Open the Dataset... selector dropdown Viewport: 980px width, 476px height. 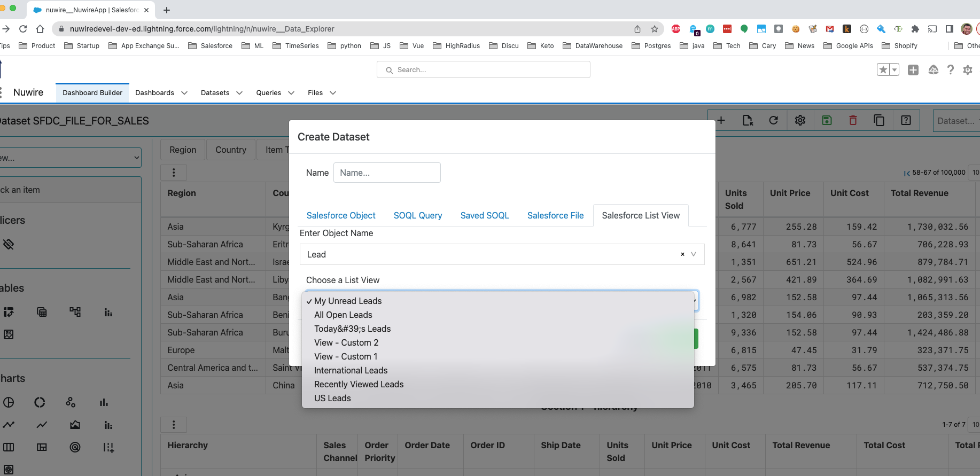pyautogui.click(x=956, y=121)
